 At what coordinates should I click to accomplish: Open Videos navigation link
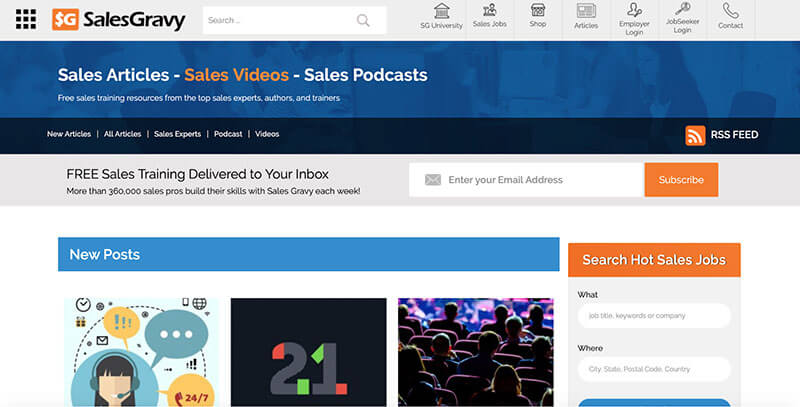(267, 134)
